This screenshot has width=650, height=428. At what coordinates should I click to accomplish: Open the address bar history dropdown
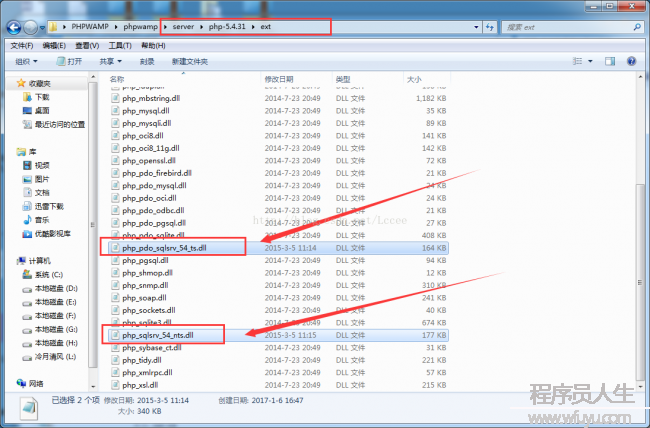pos(476,27)
